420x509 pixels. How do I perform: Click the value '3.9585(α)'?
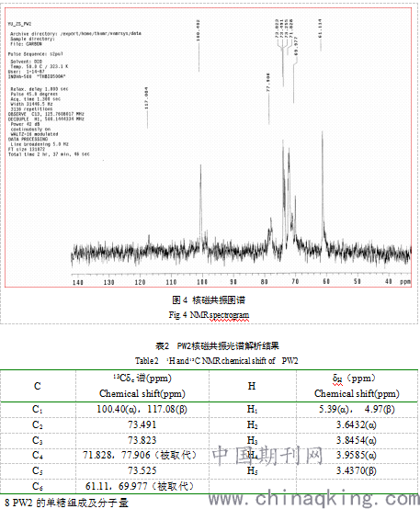pyautogui.click(x=357, y=455)
